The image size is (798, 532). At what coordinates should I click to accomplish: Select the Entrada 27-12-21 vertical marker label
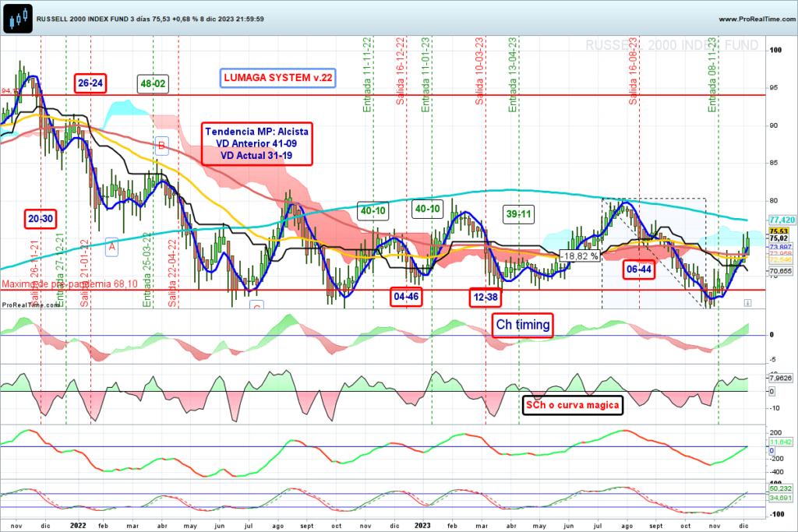(x=59, y=270)
